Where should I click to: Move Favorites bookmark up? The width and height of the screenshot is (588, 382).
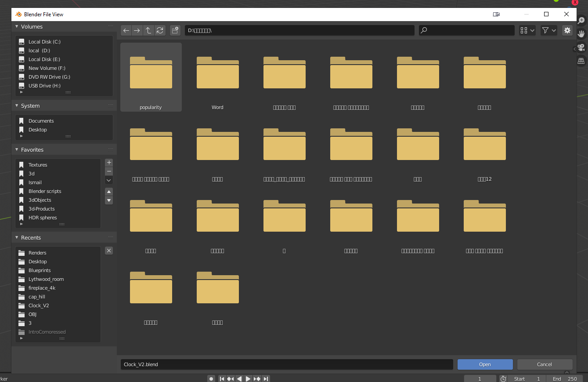[109, 192]
